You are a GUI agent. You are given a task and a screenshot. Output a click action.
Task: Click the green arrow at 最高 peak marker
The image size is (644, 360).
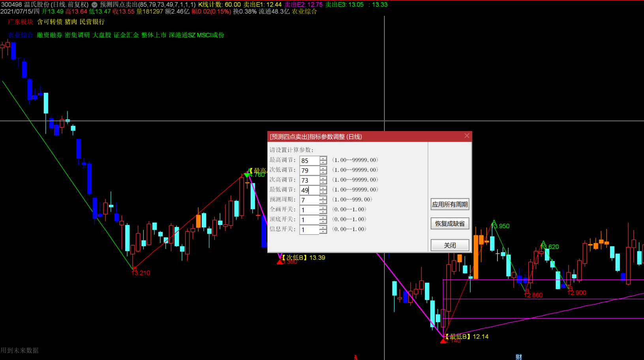click(247, 175)
